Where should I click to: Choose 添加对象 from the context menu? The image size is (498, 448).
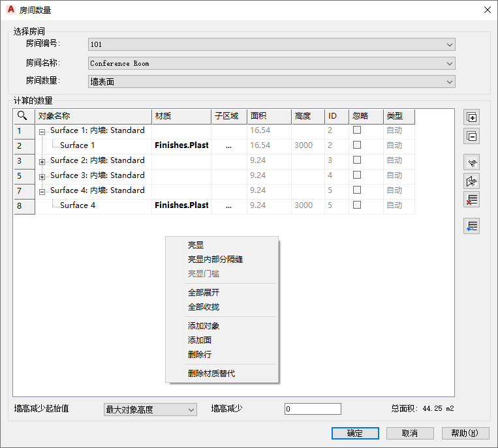tap(222, 326)
